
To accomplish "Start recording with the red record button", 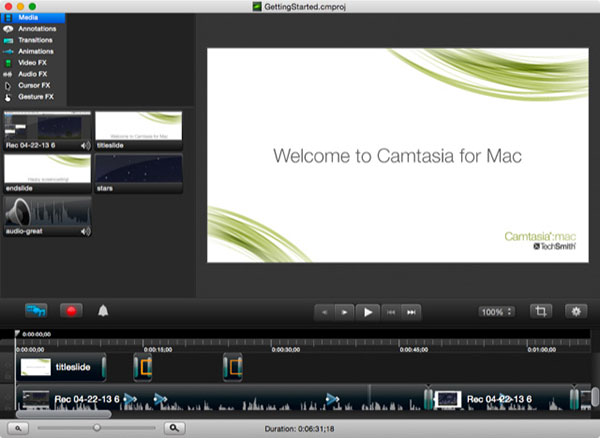I will [x=71, y=311].
